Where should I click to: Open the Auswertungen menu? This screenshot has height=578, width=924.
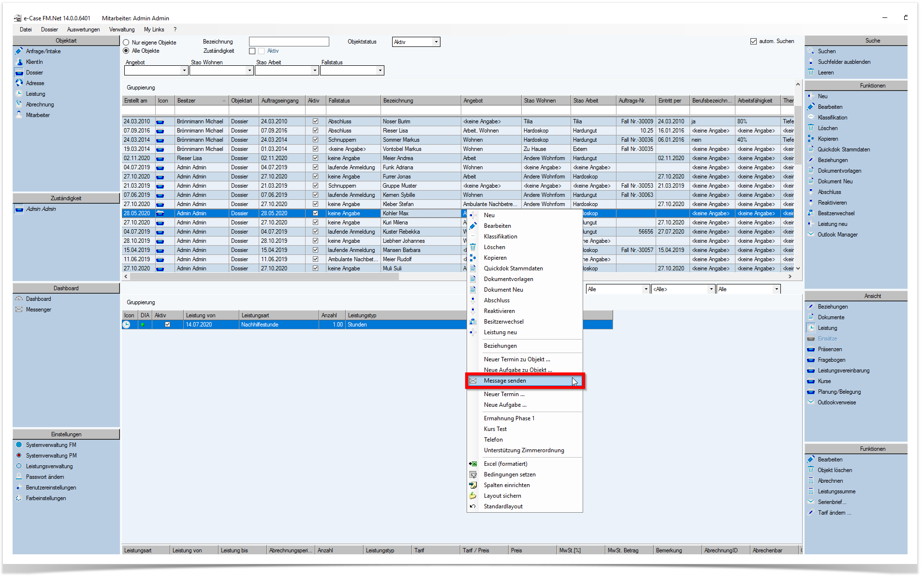pos(83,30)
